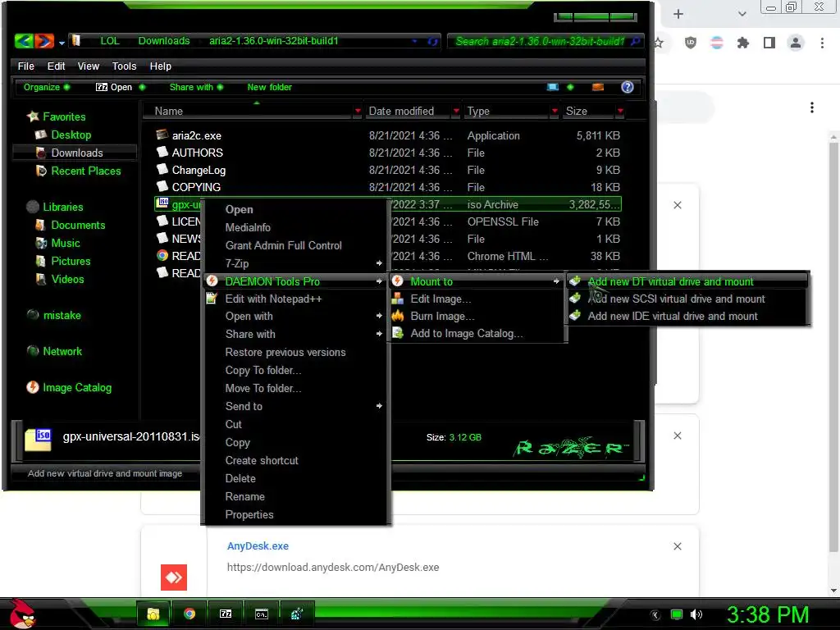Click the search field for aria2 folder
Viewport: 840px width, 630px height.
click(546, 41)
